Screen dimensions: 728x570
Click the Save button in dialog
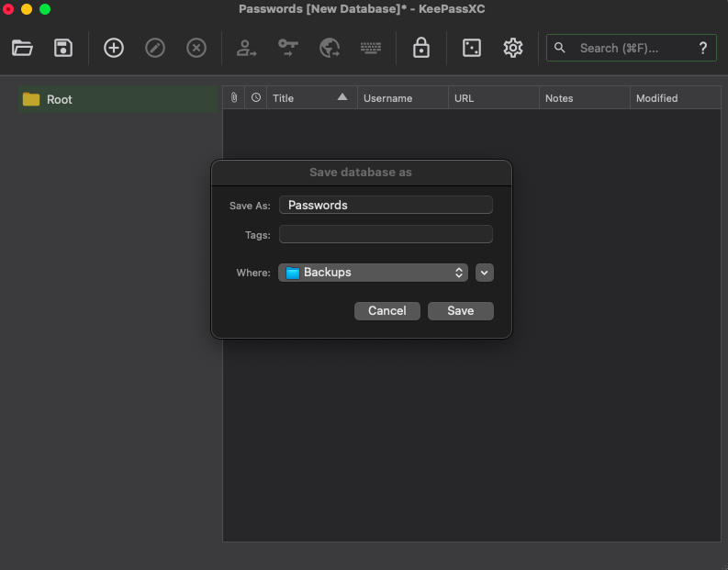(460, 311)
